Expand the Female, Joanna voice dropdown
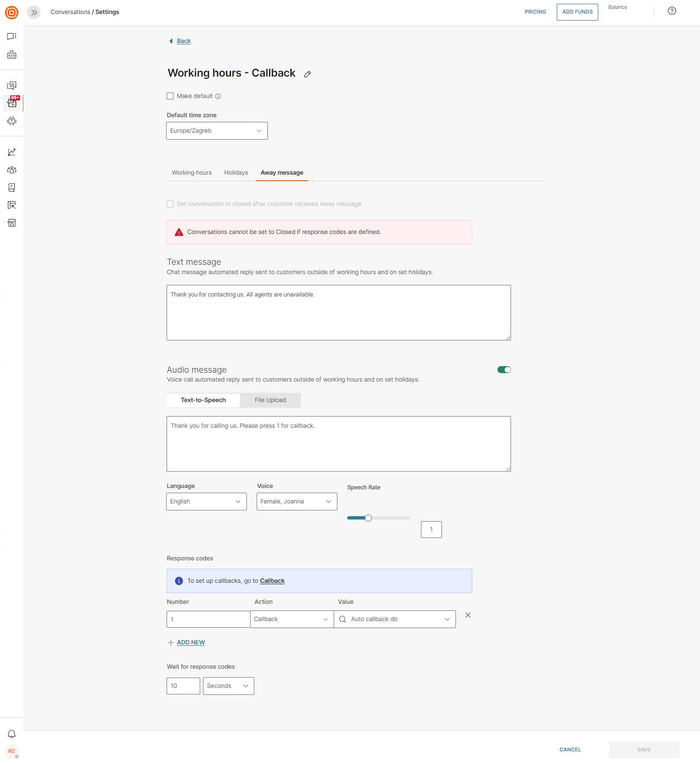 pos(296,502)
